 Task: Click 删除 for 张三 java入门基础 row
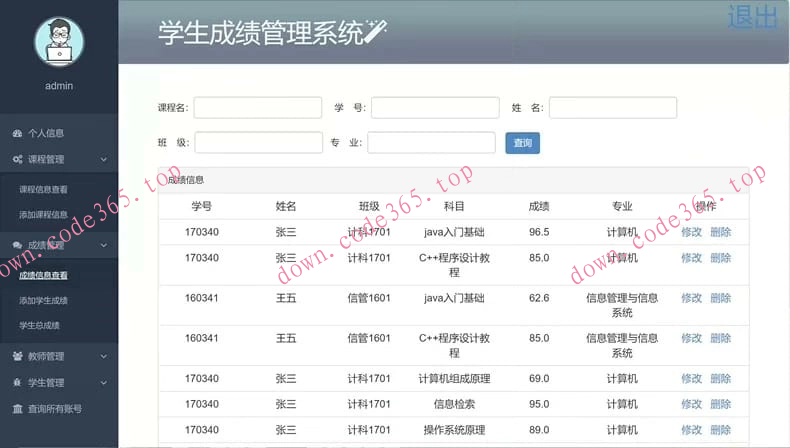[720, 232]
